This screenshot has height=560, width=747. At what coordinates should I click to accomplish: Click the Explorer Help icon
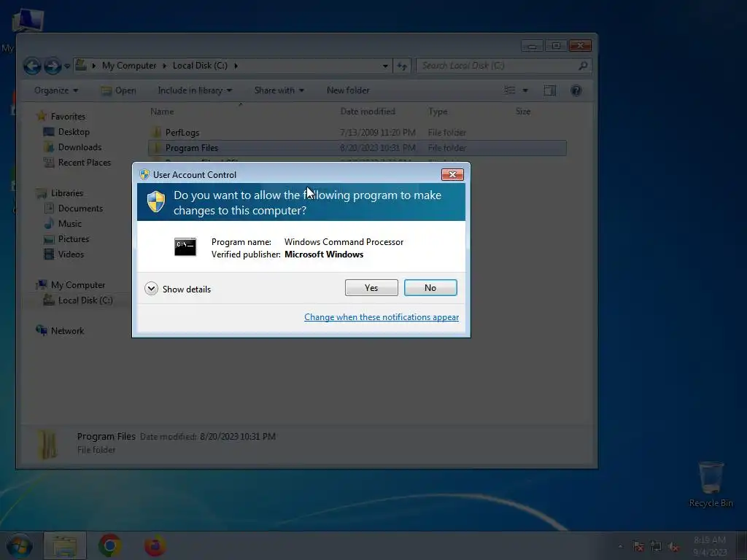click(x=576, y=90)
